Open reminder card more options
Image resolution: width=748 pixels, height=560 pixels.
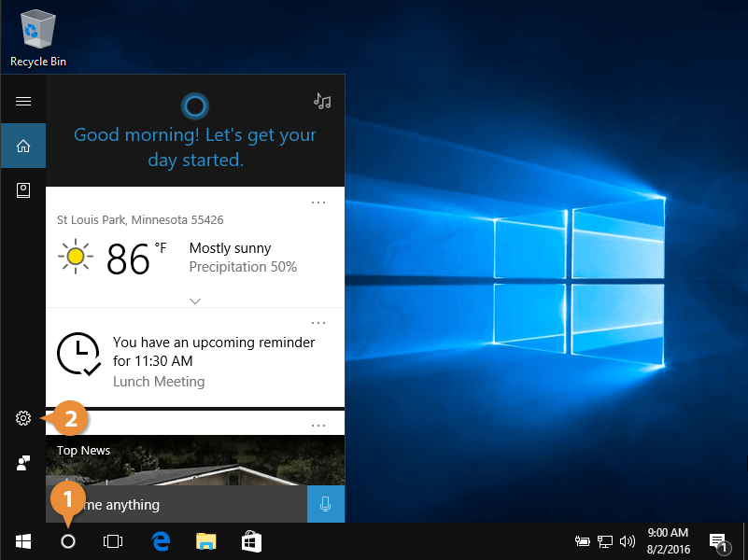point(318,323)
